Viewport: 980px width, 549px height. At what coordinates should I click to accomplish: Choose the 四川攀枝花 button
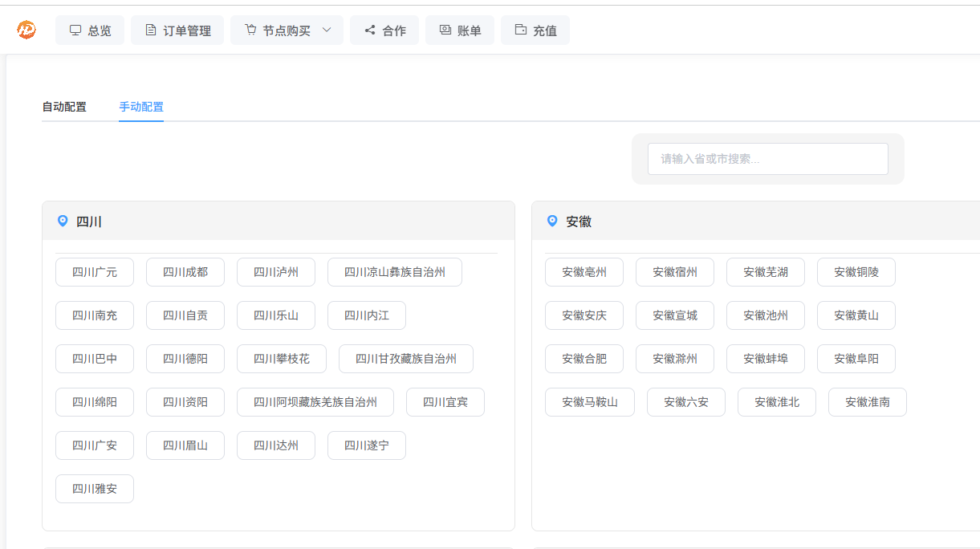[x=282, y=359]
